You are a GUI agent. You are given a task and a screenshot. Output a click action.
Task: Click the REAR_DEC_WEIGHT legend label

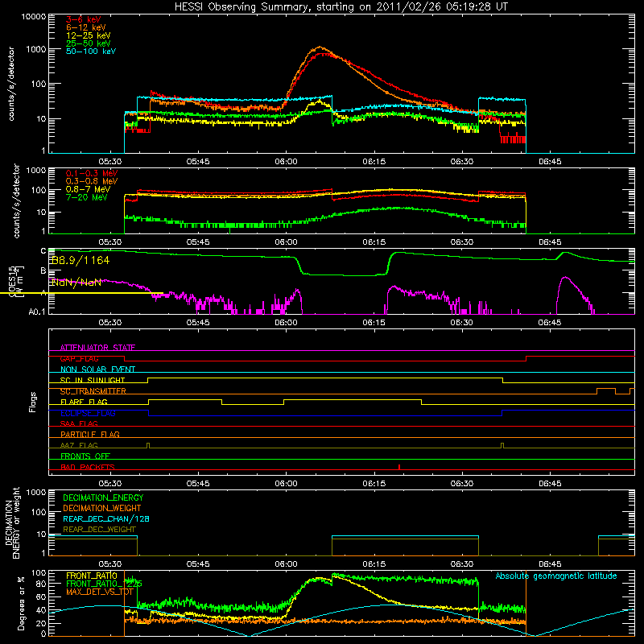tap(99, 530)
